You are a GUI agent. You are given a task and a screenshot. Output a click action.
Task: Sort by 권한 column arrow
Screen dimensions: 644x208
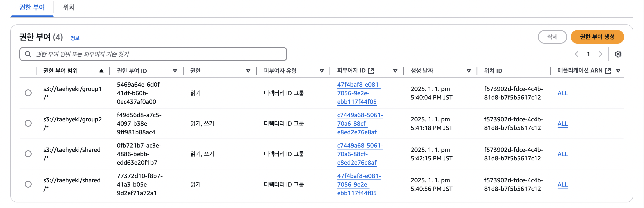[x=248, y=71]
